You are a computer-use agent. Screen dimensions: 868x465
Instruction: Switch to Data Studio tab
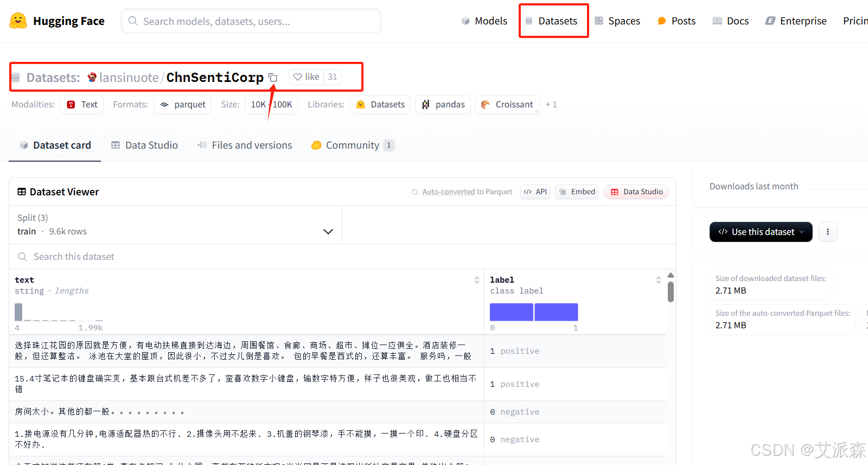tap(145, 145)
